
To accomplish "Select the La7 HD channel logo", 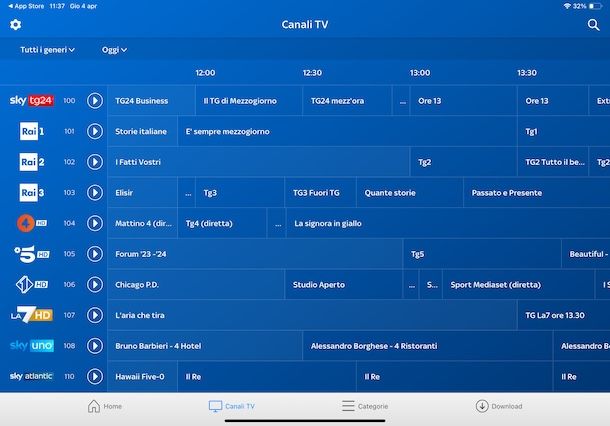I will (x=32, y=315).
